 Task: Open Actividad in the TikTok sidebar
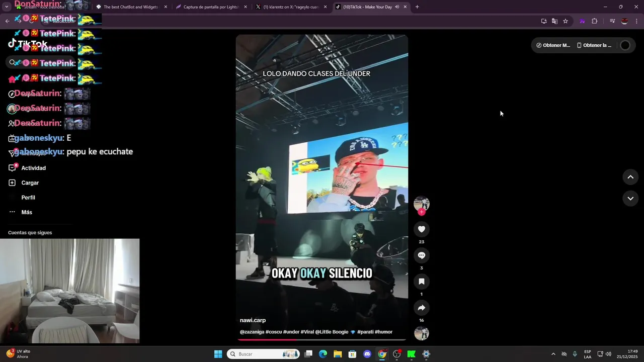pos(34,168)
